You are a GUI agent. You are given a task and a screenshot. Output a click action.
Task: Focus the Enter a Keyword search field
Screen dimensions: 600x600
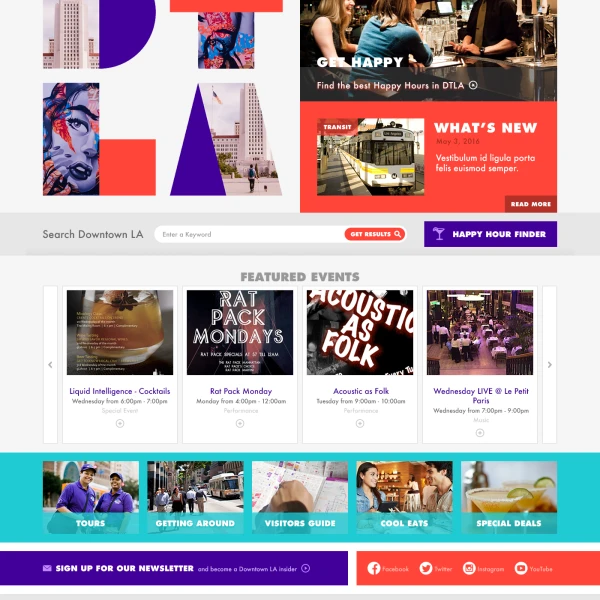coord(251,234)
